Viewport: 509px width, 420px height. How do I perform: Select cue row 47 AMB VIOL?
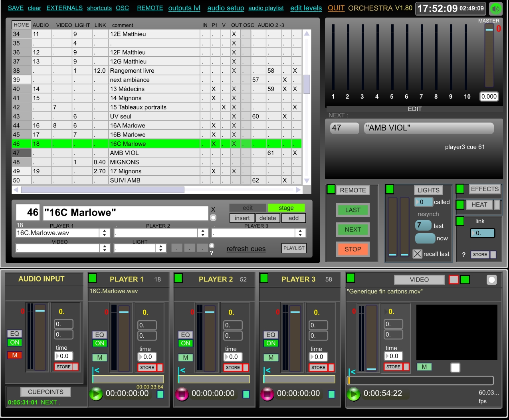click(x=125, y=153)
